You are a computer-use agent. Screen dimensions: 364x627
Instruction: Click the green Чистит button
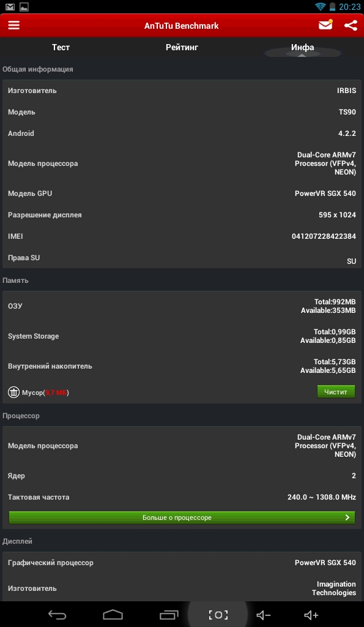336,392
